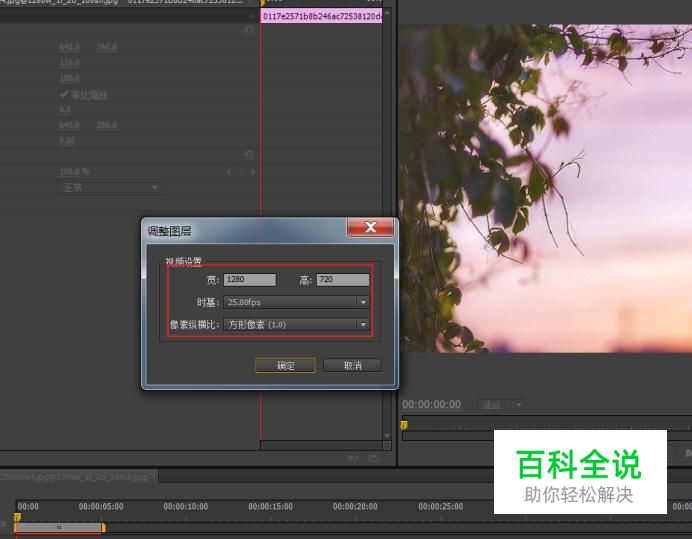Add opacity keyframe with diamond button

[241, 172]
